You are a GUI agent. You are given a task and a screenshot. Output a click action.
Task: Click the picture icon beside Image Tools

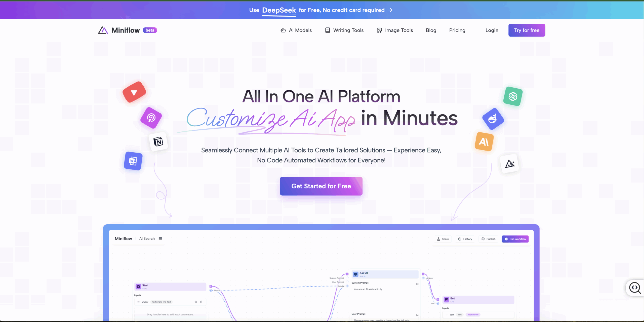[x=379, y=30]
